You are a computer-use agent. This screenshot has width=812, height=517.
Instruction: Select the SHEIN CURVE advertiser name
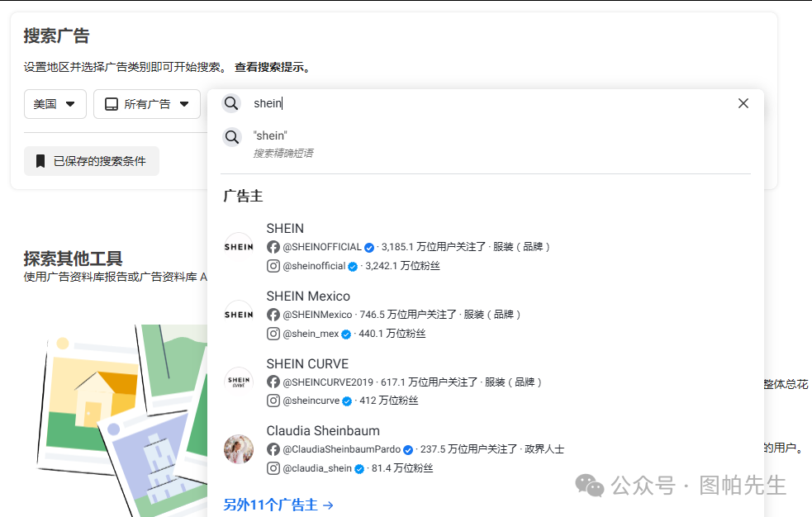coord(307,364)
